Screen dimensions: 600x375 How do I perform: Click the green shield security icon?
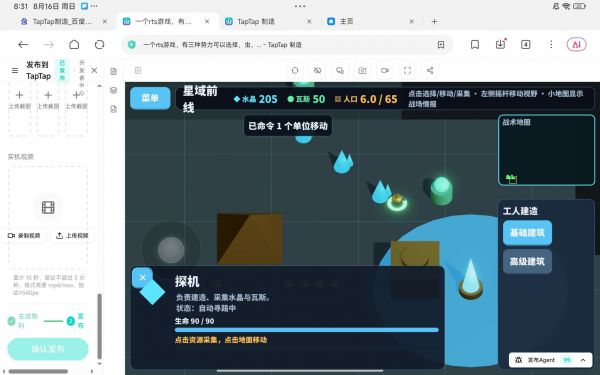coord(132,45)
